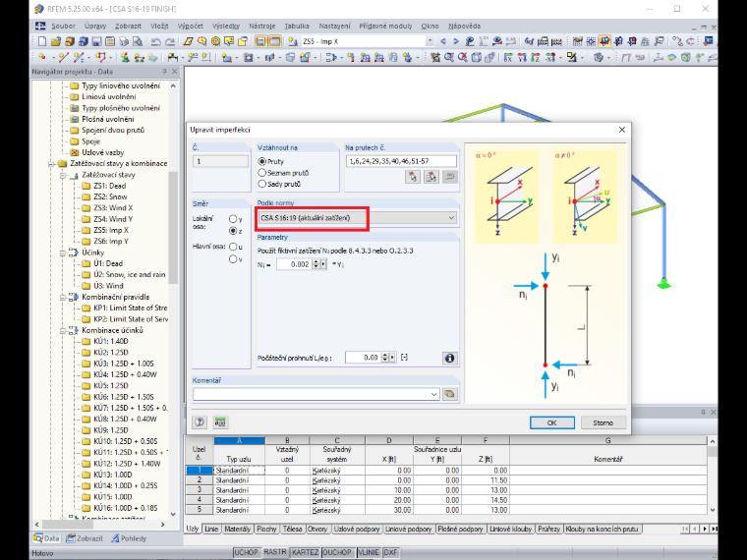Click the Undo arrow icon
The height and width of the screenshot is (560, 747).
click(x=155, y=41)
